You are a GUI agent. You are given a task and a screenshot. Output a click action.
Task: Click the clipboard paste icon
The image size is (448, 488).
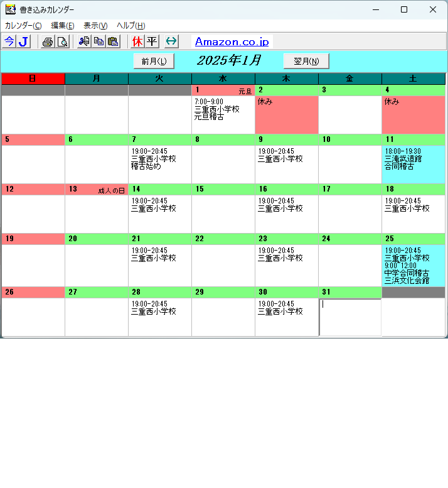pos(113,41)
